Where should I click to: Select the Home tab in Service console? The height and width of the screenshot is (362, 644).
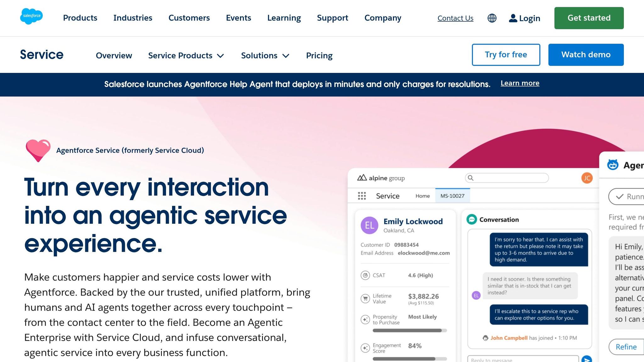pyautogui.click(x=422, y=196)
